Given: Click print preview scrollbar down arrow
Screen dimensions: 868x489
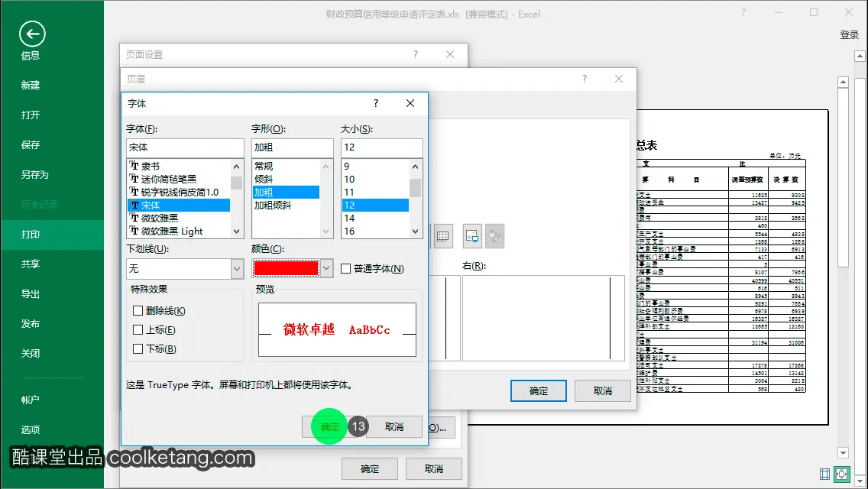Looking at the screenshot, I should pos(843,453).
